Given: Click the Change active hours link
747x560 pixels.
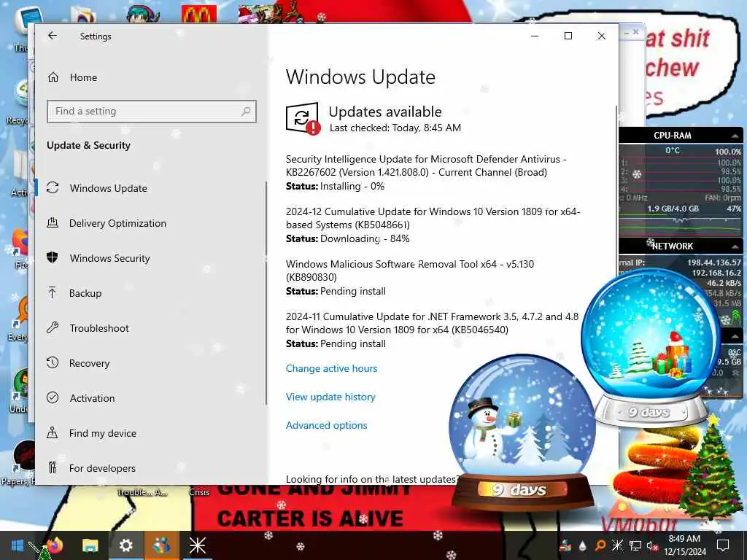Looking at the screenshot, I should 332,368.
